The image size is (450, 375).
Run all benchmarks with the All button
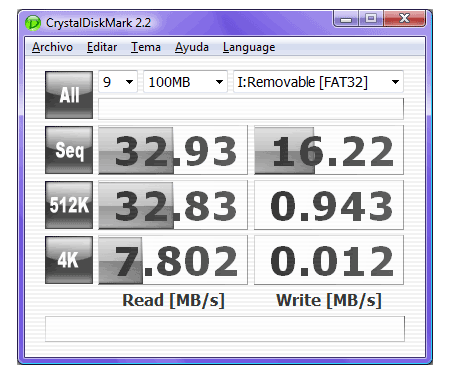point(69,95)
